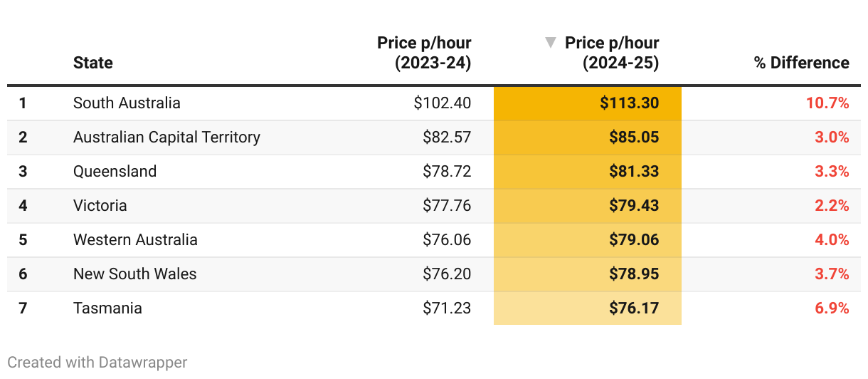Click the Western Australia state cell
The width and height of the screenshot is (868, 379).
coord(135,239)
